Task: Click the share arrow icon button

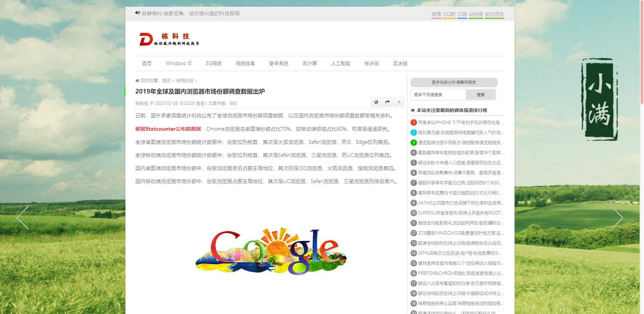Action: [387, 102]
